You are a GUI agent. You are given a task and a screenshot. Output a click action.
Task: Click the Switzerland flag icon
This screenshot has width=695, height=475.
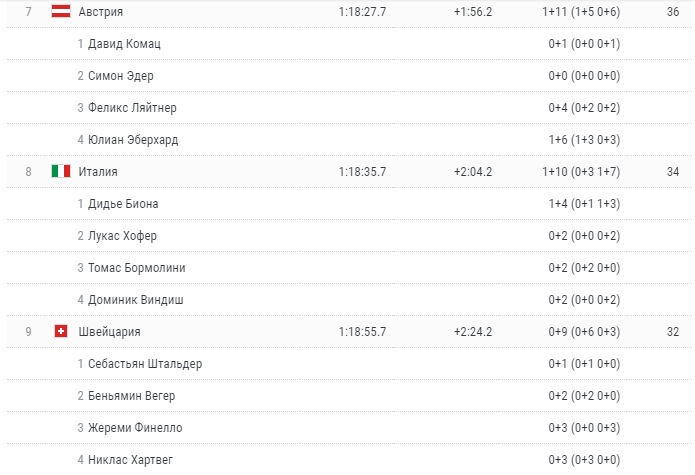tap(61, 331)
